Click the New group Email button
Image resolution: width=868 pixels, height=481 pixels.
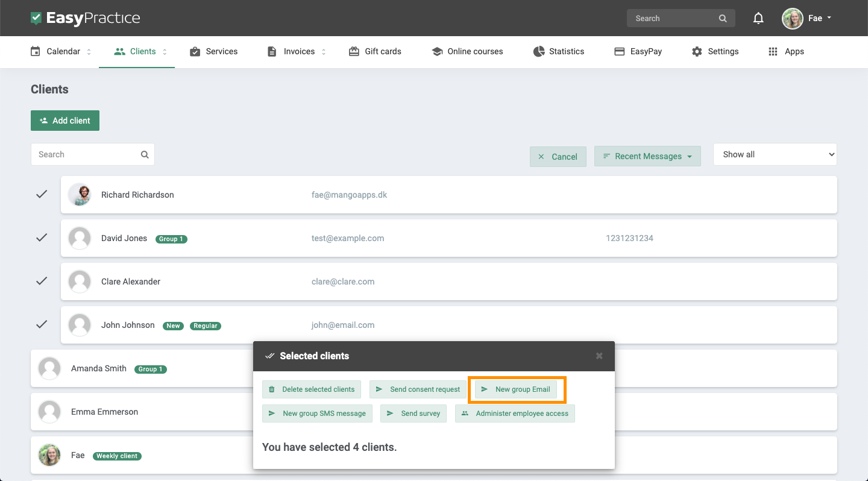click(517, 389)
